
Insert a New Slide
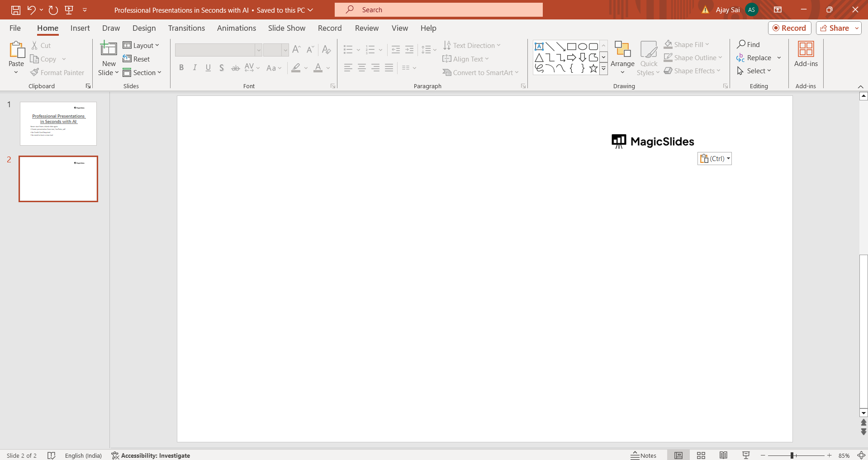(109, 49)
